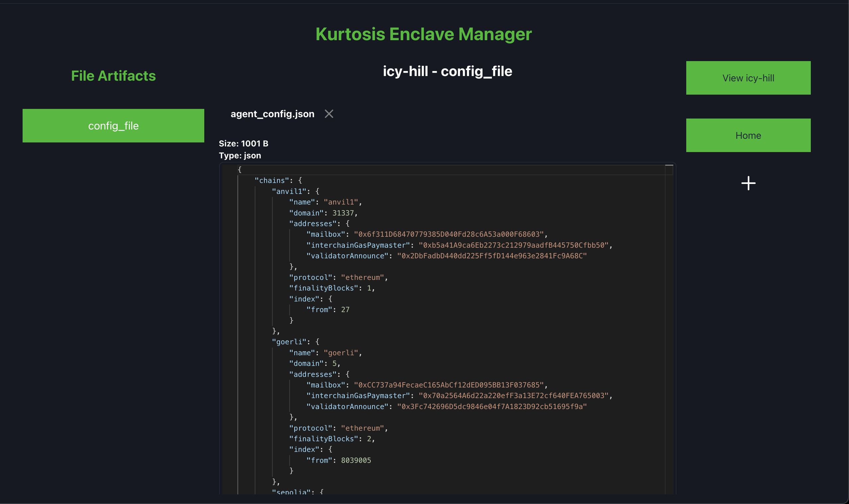Click the plus icon below Home

pyautogui.click(x=748, y=183)
